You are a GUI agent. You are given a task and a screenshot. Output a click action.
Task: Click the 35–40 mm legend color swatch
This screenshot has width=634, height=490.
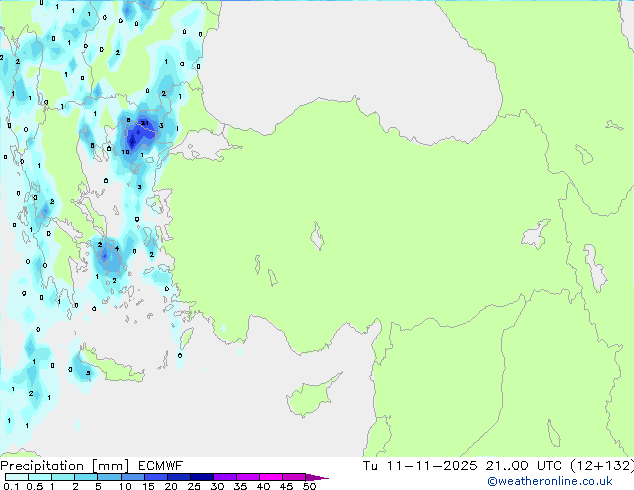(x=248, y=477)
